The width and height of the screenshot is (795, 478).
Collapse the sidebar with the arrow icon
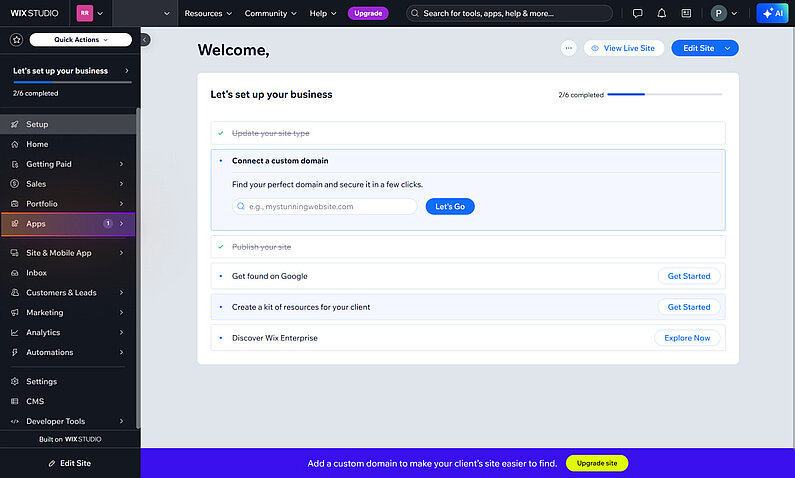[x=145, y=39]
